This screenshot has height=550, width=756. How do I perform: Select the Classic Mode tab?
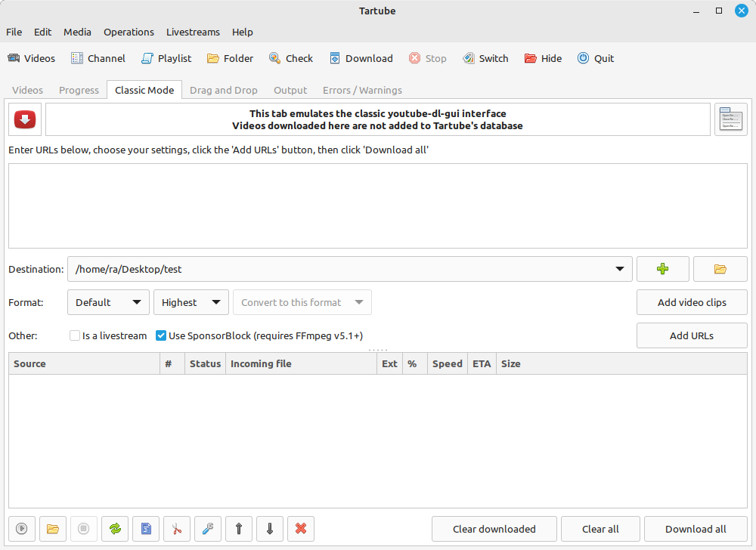tap(144, 90)
